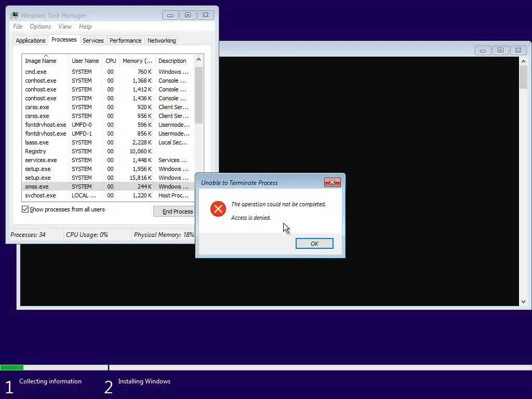The image size is (532, 399).
Task: Click the Collecting information step label
Action: pyautogui.click(x=50, y=381)
